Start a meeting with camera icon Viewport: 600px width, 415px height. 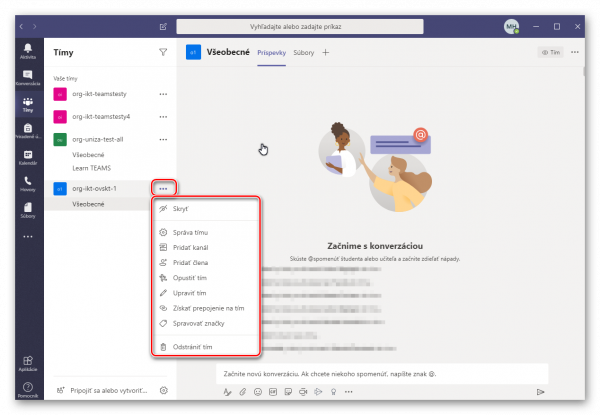(303, 392)
